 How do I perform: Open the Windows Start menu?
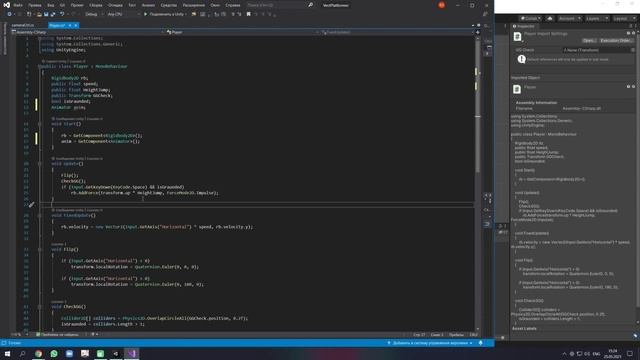click(7, 353)
